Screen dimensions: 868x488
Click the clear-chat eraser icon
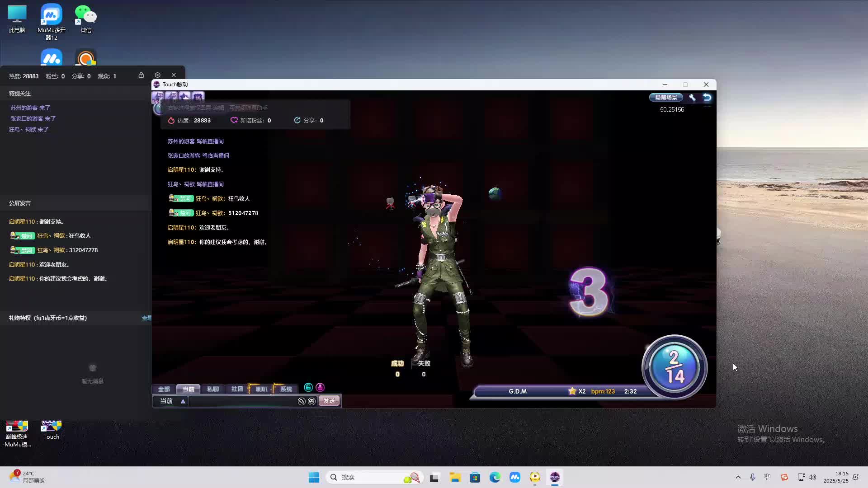point(302,401)
